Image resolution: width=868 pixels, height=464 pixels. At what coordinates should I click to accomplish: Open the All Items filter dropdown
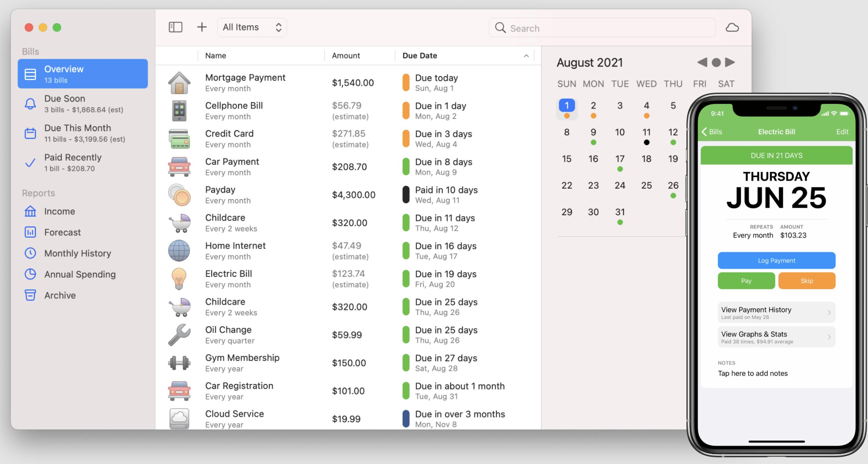tap(252, 27)
